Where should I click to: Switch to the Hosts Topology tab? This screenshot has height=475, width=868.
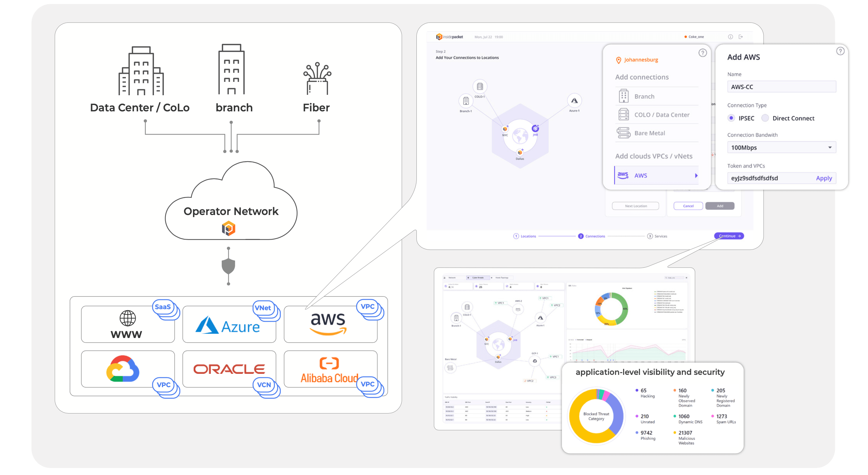501,278
